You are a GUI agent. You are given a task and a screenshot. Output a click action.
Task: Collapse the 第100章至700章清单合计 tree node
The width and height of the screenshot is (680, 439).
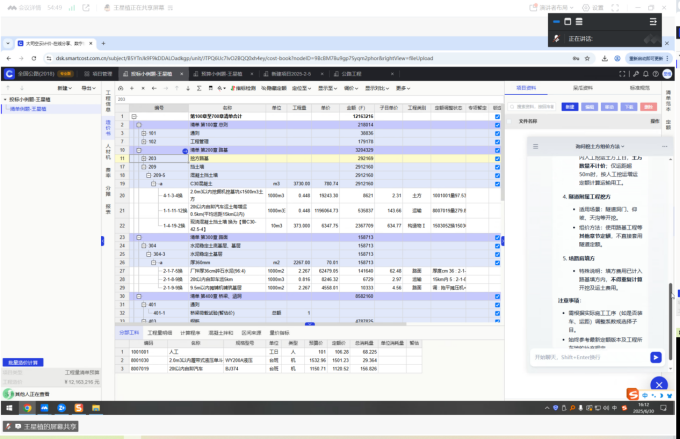point(134,117)
